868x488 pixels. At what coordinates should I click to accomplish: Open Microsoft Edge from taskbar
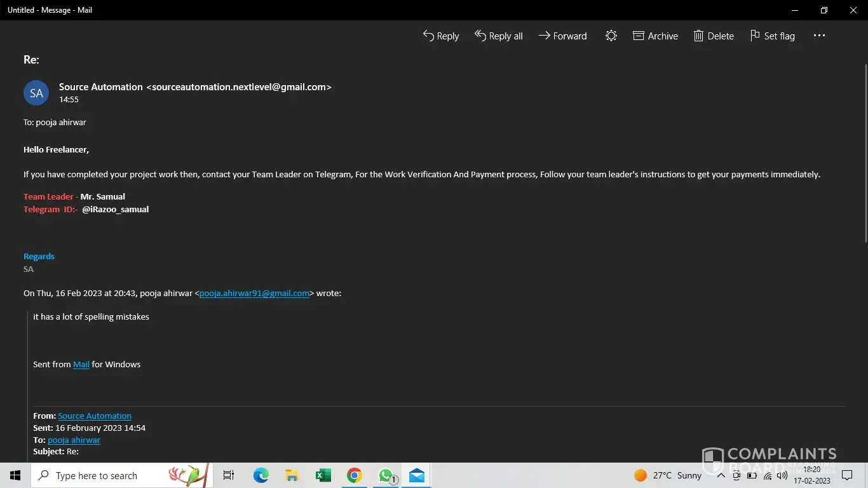pos(261,475)
